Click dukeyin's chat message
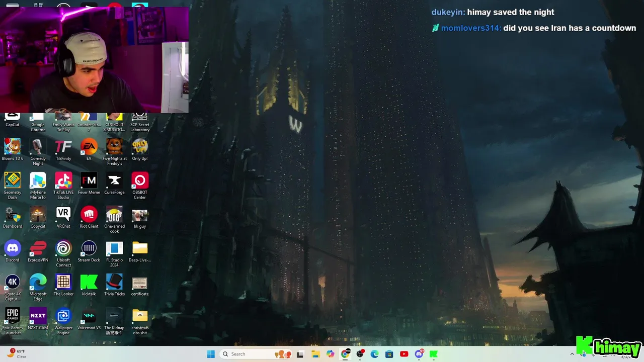The width and height of the screenshot is (644, 362). point(493,12)
